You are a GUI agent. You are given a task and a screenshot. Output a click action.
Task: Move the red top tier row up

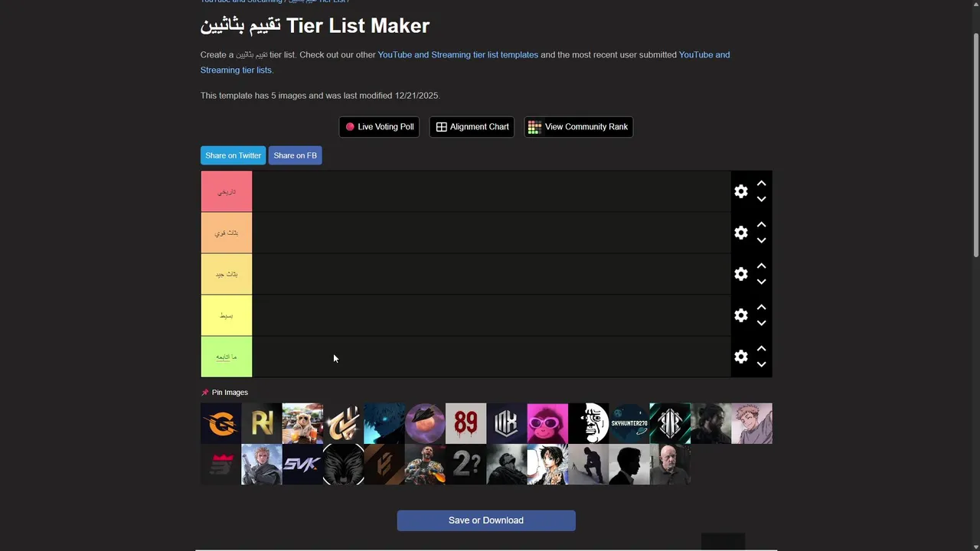pyautogui.click(x=761, y=184)
